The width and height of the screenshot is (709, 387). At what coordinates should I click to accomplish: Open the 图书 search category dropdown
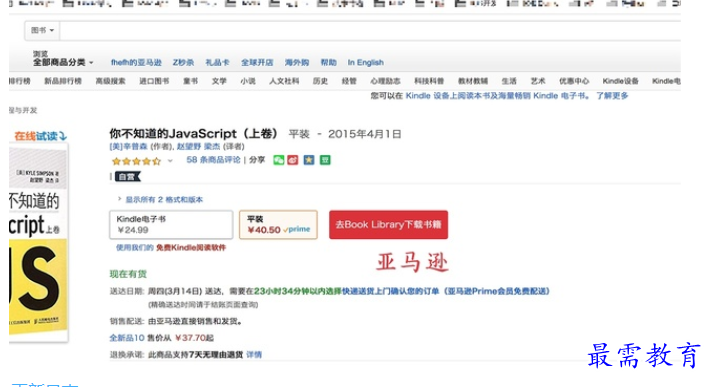[x=42, y=30]
